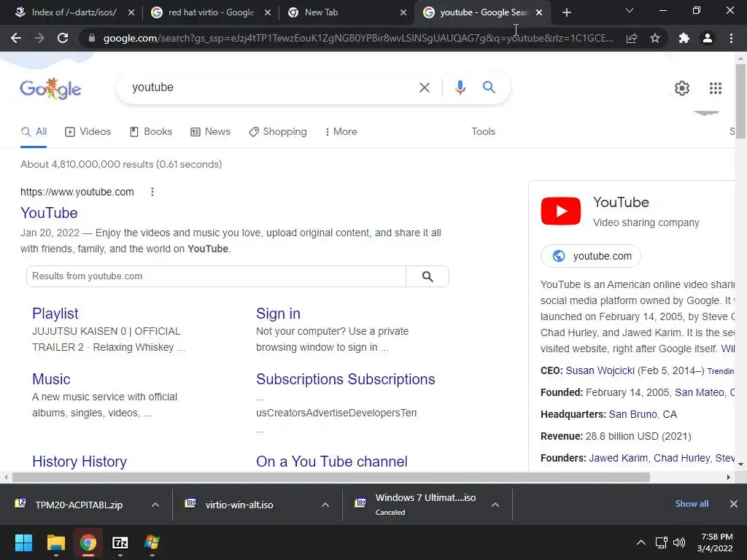This screenshot has height=560, width=747.
Task: Select the Shopping search filter
Action: coord(278,132)
